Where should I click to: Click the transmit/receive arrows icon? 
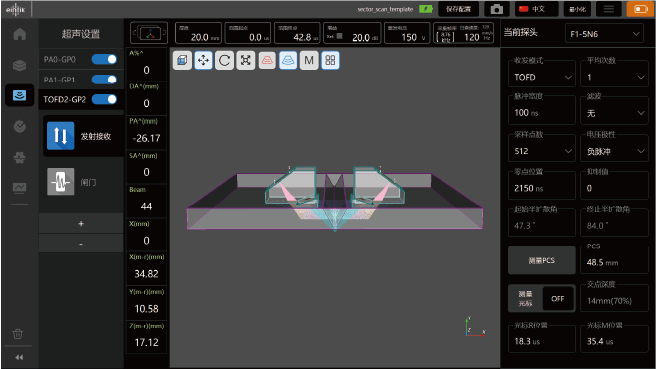pos(61,136)
